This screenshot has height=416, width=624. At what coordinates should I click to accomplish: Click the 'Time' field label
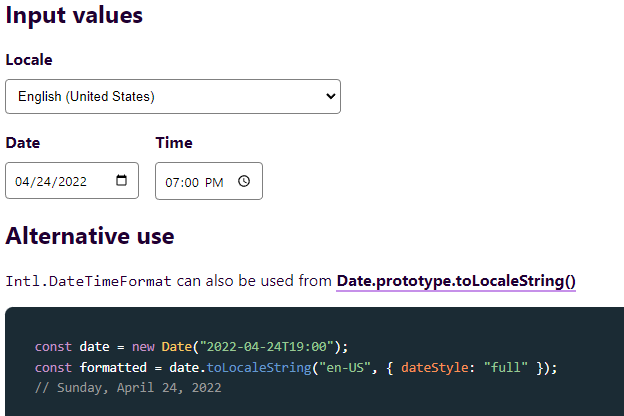click(174, 143)
